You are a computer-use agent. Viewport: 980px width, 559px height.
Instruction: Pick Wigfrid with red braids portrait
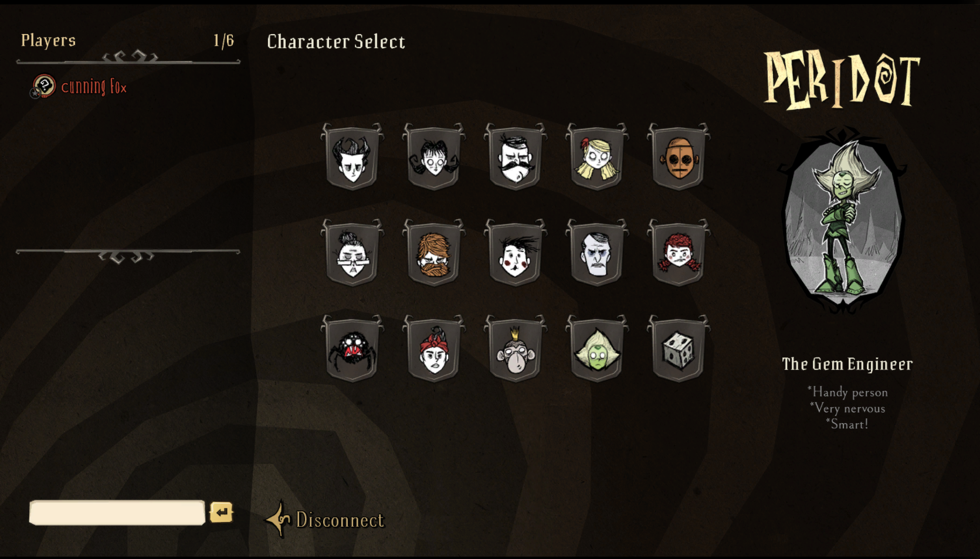(679, 253)
